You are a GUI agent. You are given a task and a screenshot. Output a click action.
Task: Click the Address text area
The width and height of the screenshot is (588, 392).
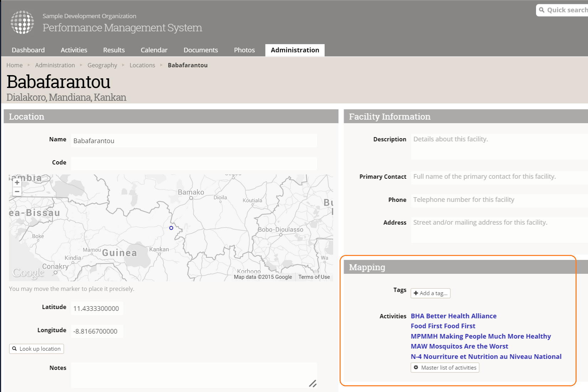click(x=499, y=230)
